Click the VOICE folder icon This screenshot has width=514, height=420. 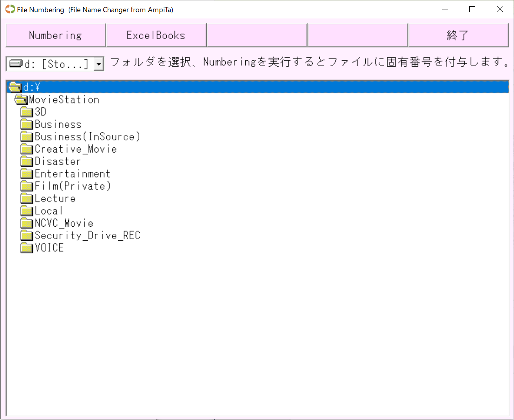coord(27,248)
